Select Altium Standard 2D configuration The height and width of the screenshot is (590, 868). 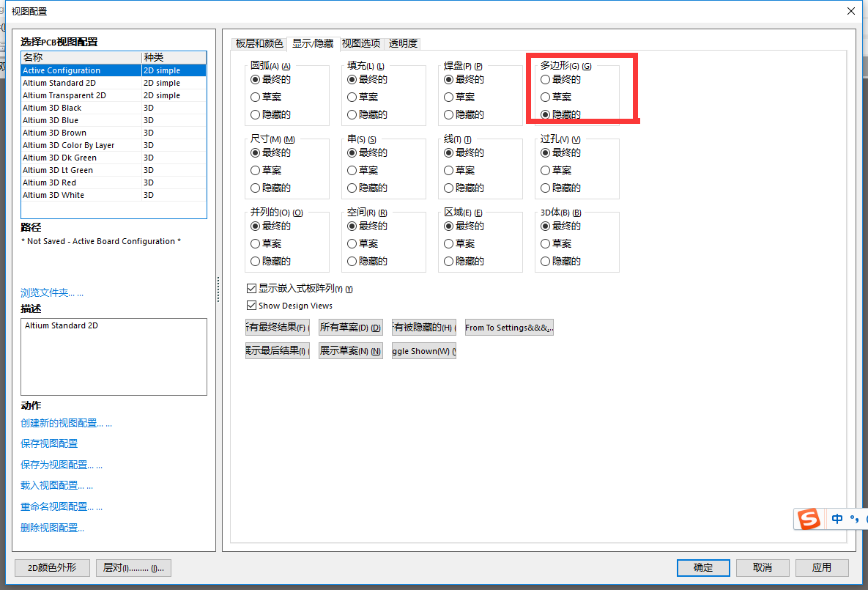point(114,83)
